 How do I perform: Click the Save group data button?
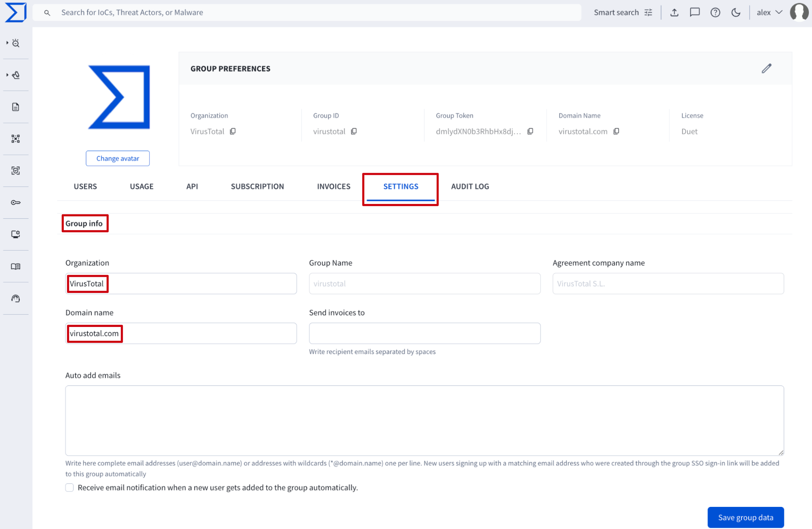coord(745,517)
